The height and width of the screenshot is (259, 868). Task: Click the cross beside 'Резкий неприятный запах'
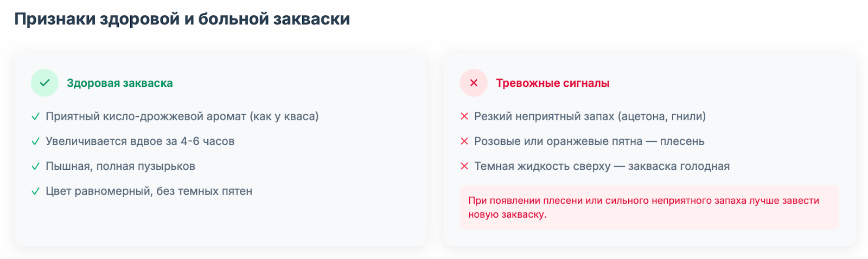pos(464,116)
